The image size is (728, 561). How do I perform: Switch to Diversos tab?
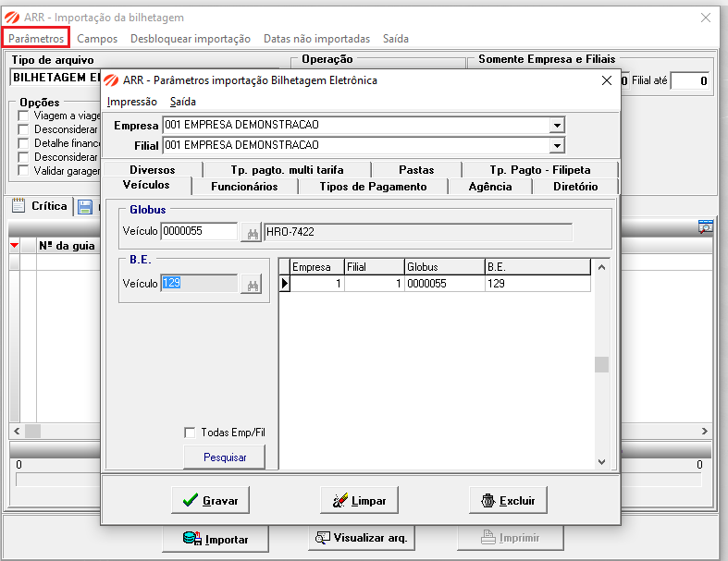pos(153,170)
